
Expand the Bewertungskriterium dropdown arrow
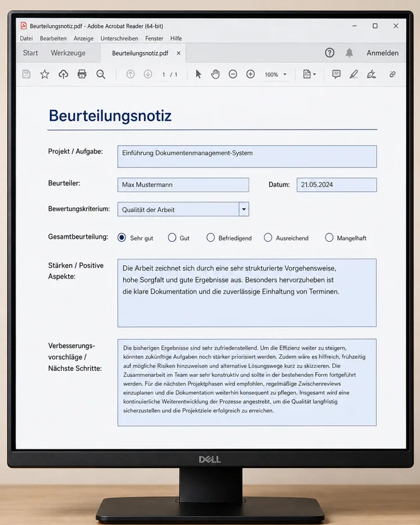click(x=244, y=209)
